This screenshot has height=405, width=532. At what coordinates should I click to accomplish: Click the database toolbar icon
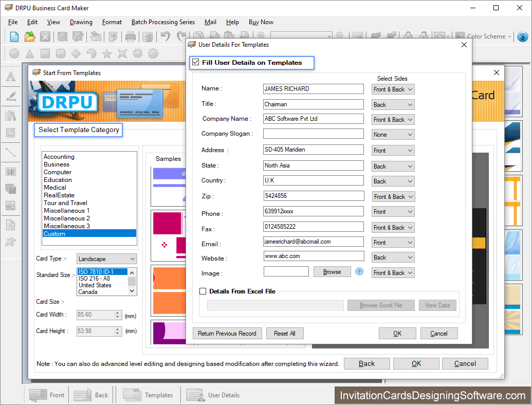(x=147, y=36)
